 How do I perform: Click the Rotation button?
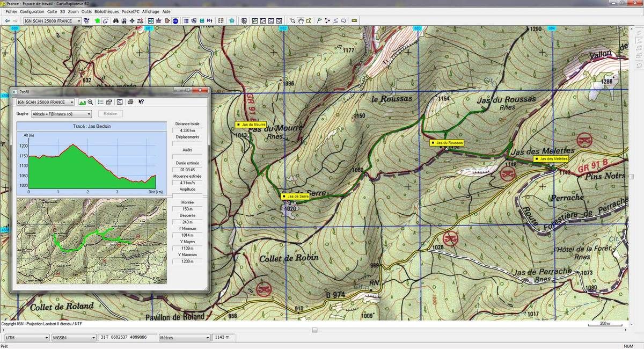(111, 114)
